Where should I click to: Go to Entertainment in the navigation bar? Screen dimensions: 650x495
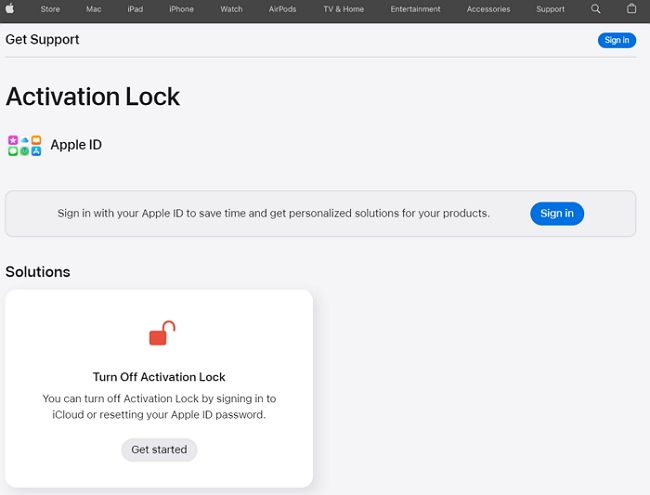point(415,9)
